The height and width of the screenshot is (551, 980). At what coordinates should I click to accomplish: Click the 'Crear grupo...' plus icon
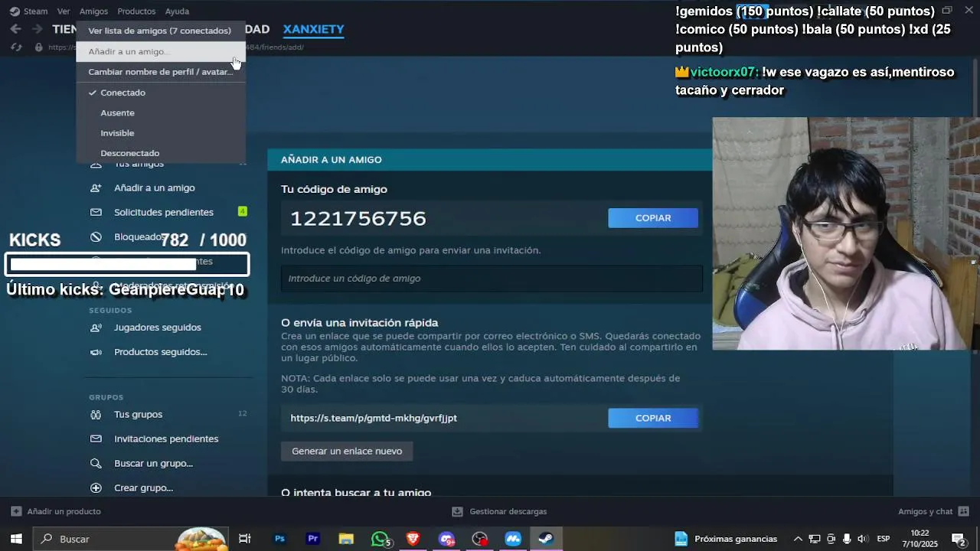[96, 487]
